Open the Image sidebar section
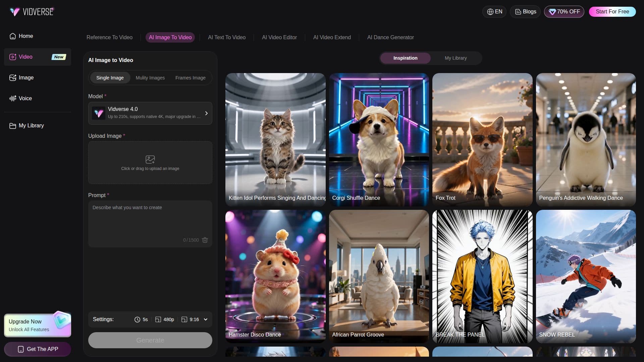Screen dimensions: 644x362 point(38,77)
